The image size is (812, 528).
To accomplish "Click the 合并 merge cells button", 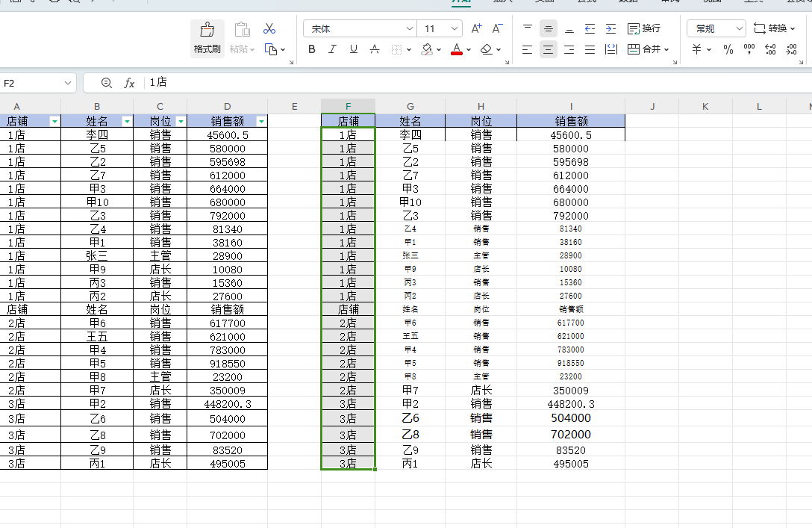I will [643, 49].
